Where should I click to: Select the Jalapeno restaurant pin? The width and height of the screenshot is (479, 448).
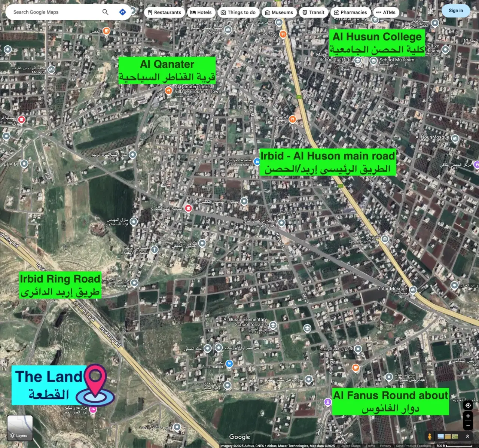[293, 119]
